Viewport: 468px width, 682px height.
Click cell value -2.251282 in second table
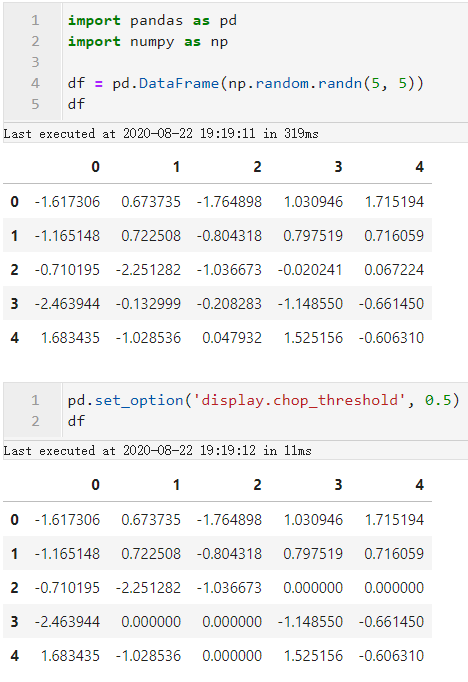(148, 588)
